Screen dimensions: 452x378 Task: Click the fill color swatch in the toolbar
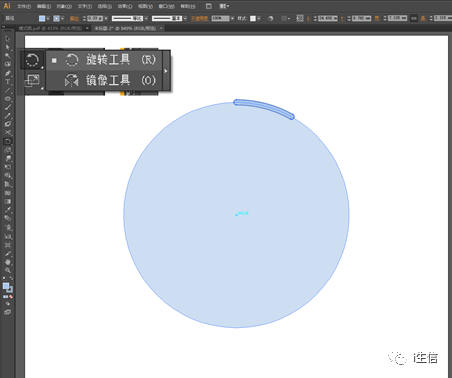(x=6, y=286)
